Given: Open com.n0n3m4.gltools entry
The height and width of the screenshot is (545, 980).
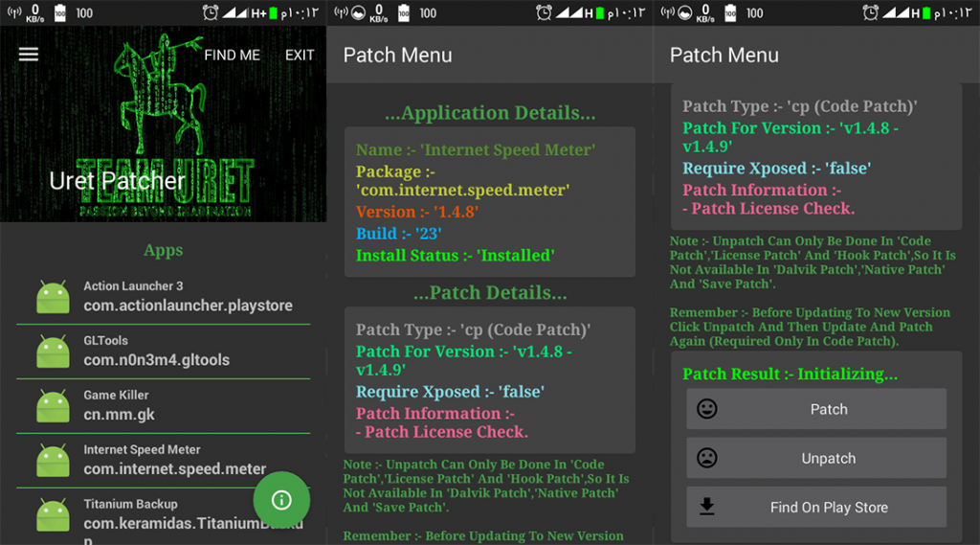Looking at the screenshot, I should coord(163,352).
